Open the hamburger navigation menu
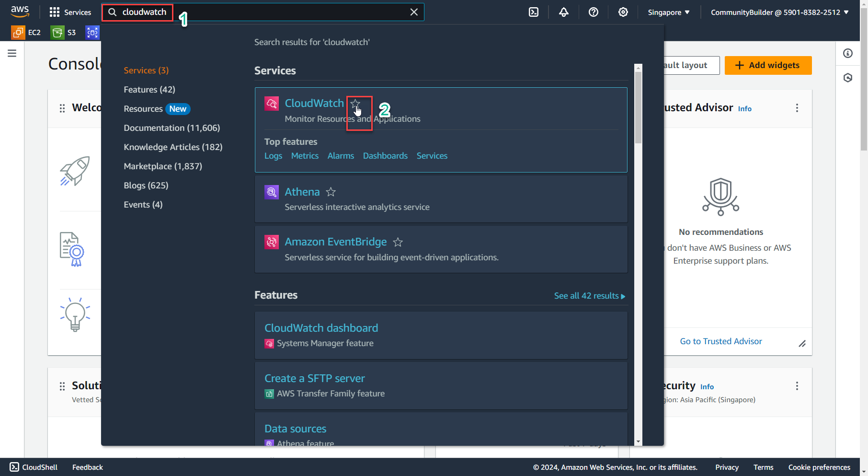The width and height of the screenshot is (868, 476). [12, 53]
